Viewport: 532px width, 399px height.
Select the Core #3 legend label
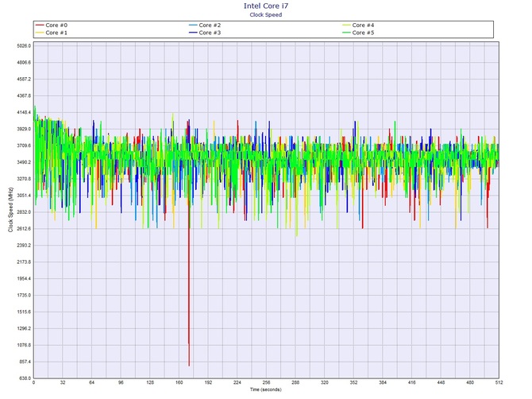click(x=210, y=33)
